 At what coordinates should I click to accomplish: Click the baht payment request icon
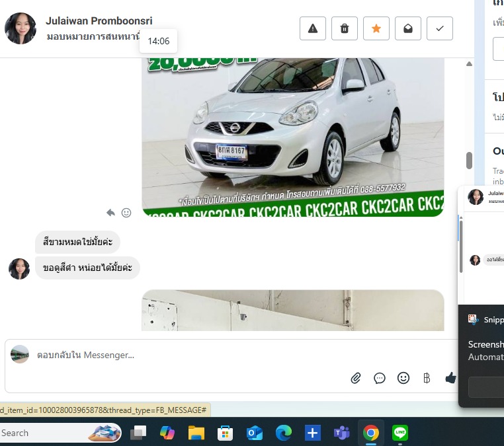(427, 378)
